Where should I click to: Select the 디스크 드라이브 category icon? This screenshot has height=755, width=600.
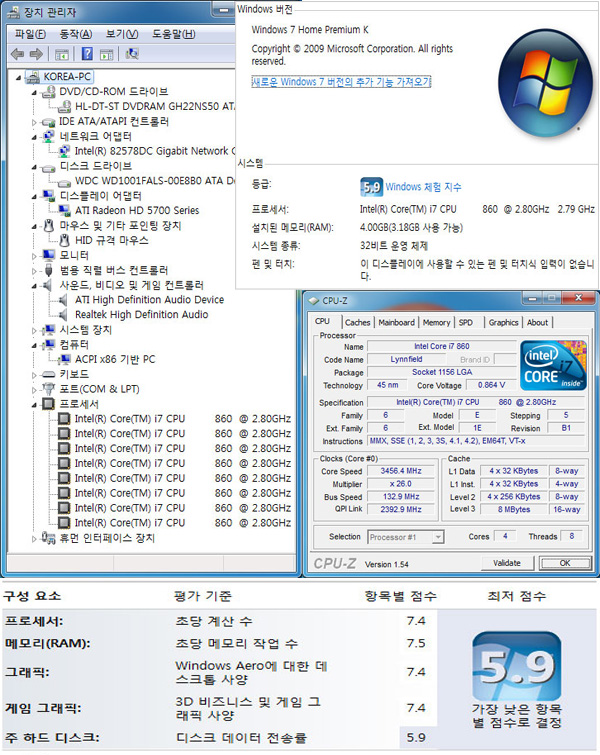[48, 167]
